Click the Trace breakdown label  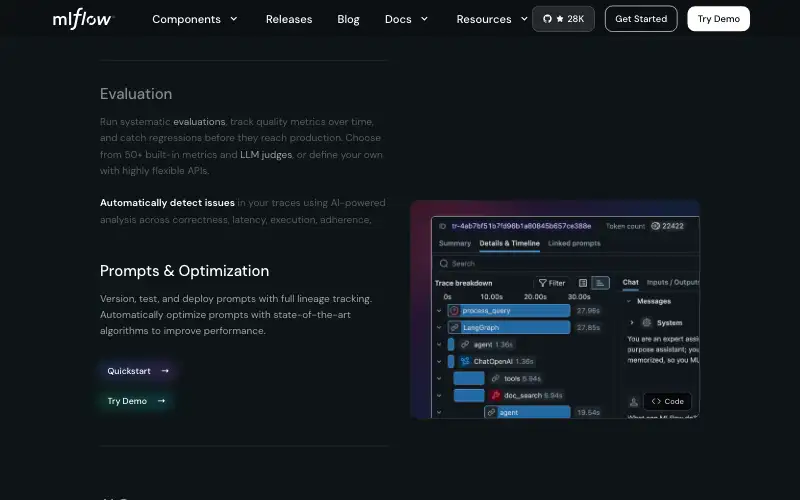[463, 283]
